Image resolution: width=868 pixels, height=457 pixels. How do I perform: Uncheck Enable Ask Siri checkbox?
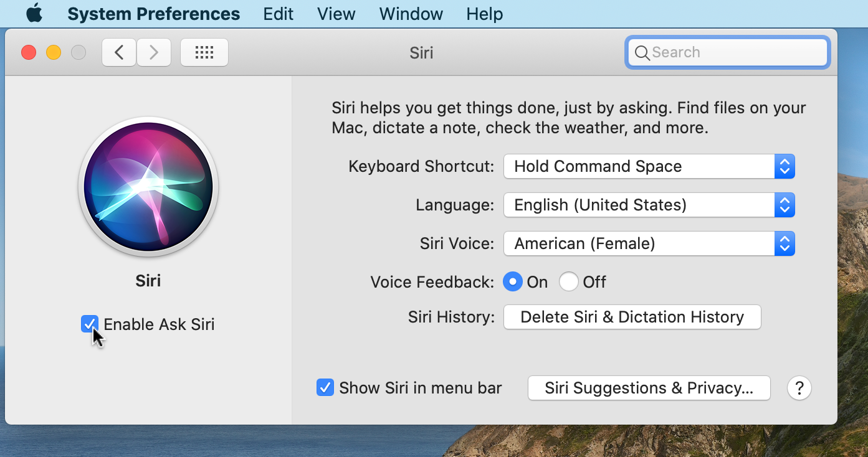point(90,324)
